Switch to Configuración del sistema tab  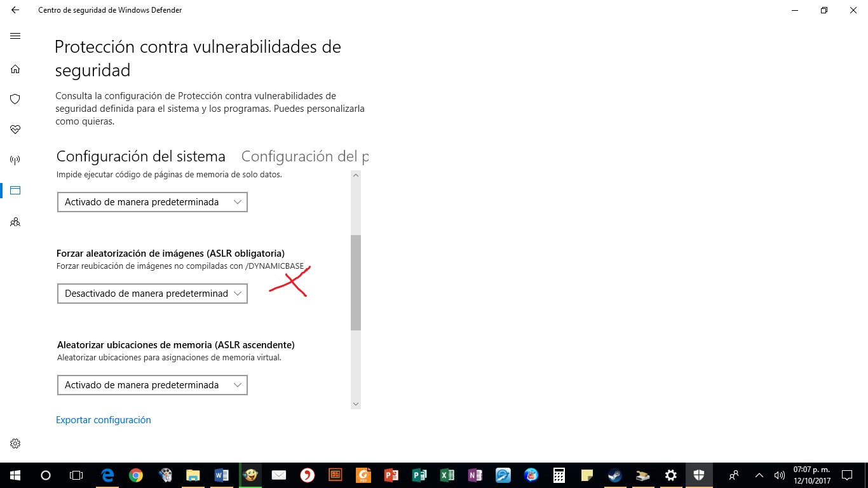141,156
